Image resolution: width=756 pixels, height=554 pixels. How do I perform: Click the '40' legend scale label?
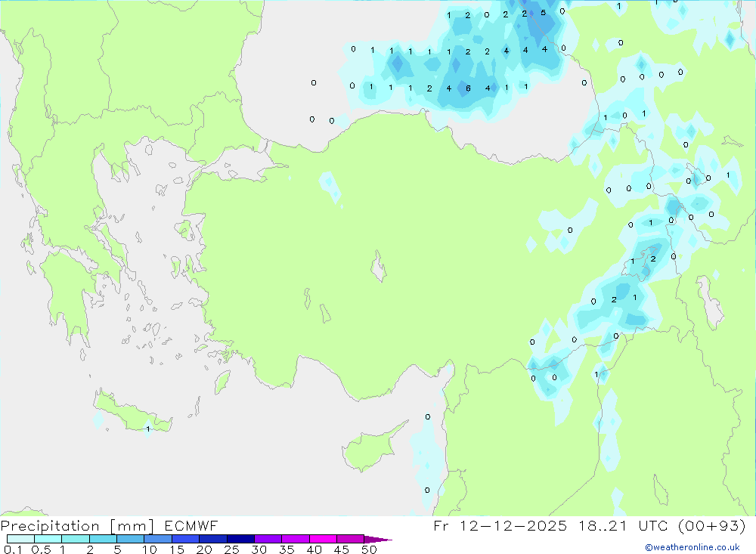point(314,549)
